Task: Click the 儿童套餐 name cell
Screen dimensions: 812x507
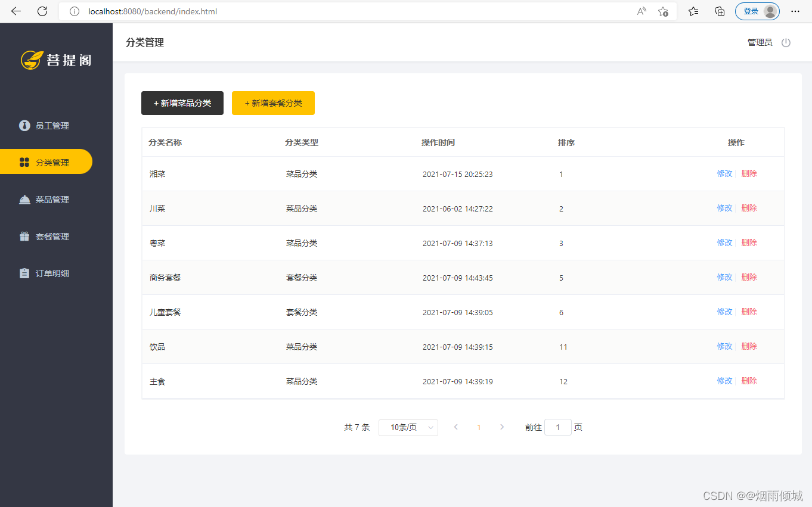Action: [165, 312]
